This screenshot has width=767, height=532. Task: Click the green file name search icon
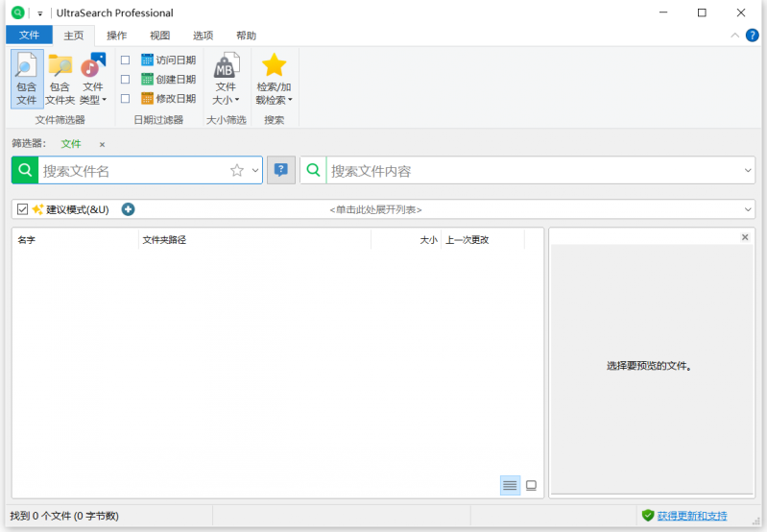25,170
